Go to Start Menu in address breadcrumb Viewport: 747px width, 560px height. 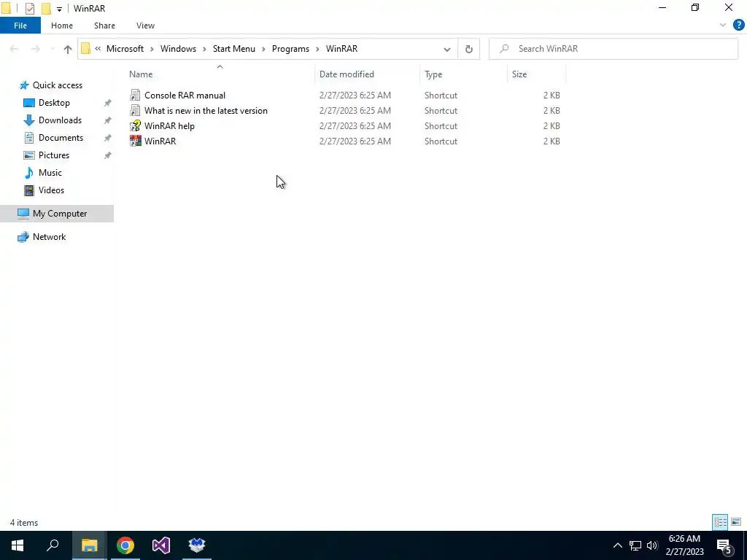pyautogui.click(x=234, y=49)
